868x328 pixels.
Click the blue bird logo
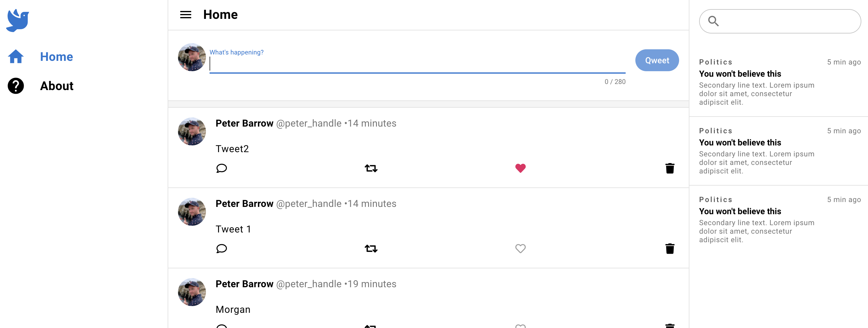(x=18, y=20)
